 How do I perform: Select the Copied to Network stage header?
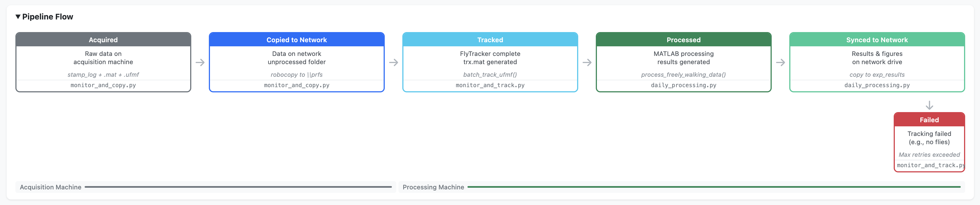click(x=296, y=40)
